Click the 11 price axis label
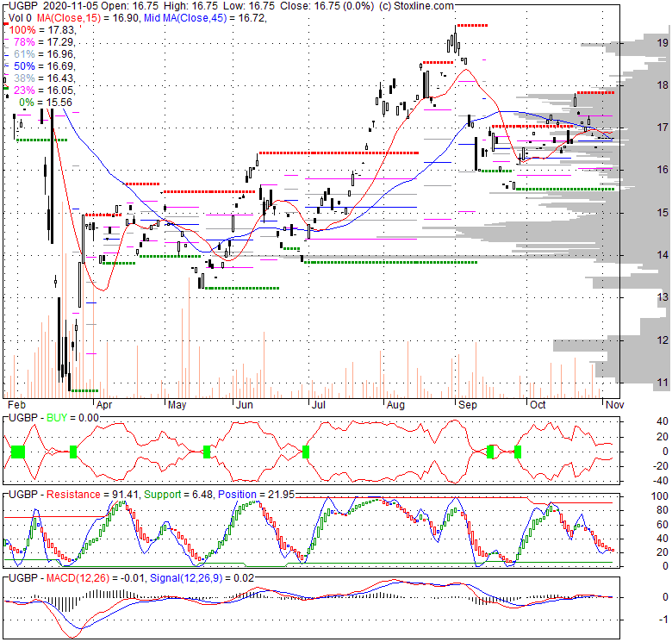 (x=663, y=383)
